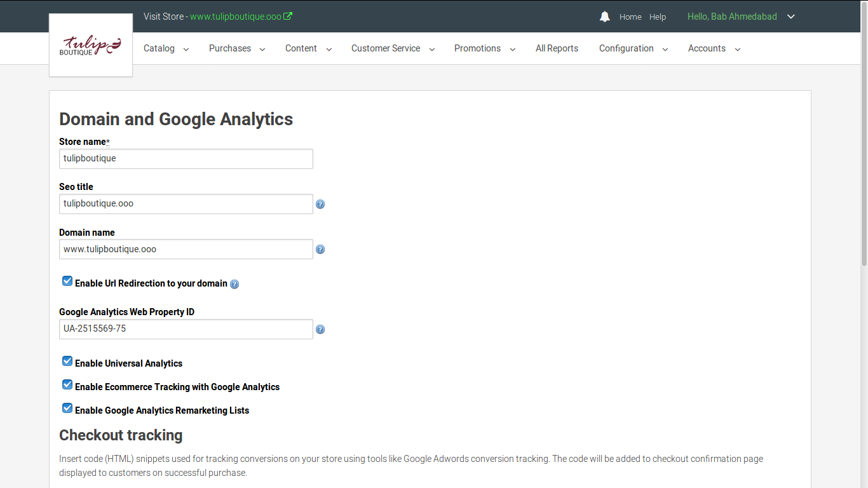Open the Content dropdown menu

click(308, 48)
